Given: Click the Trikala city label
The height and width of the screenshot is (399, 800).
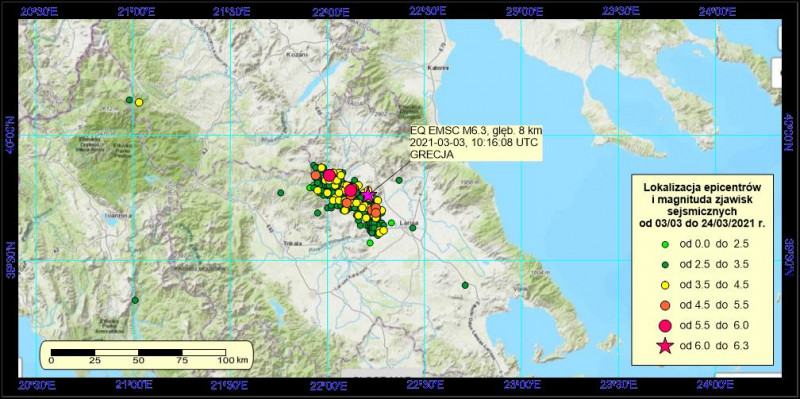Looking at the screenshot, I should click(x=293, y=244).
